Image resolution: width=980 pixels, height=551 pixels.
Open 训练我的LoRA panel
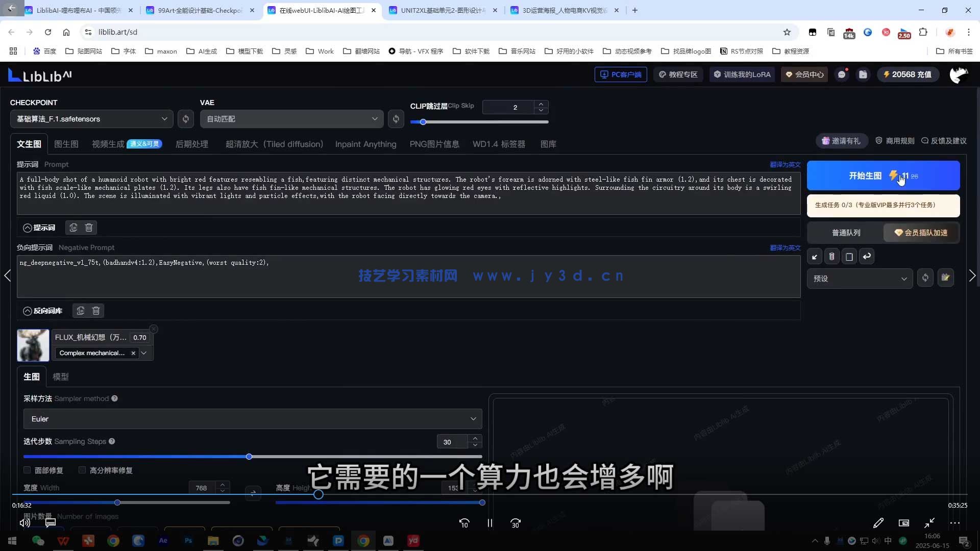pyautogui.click(x=742, y=74)
